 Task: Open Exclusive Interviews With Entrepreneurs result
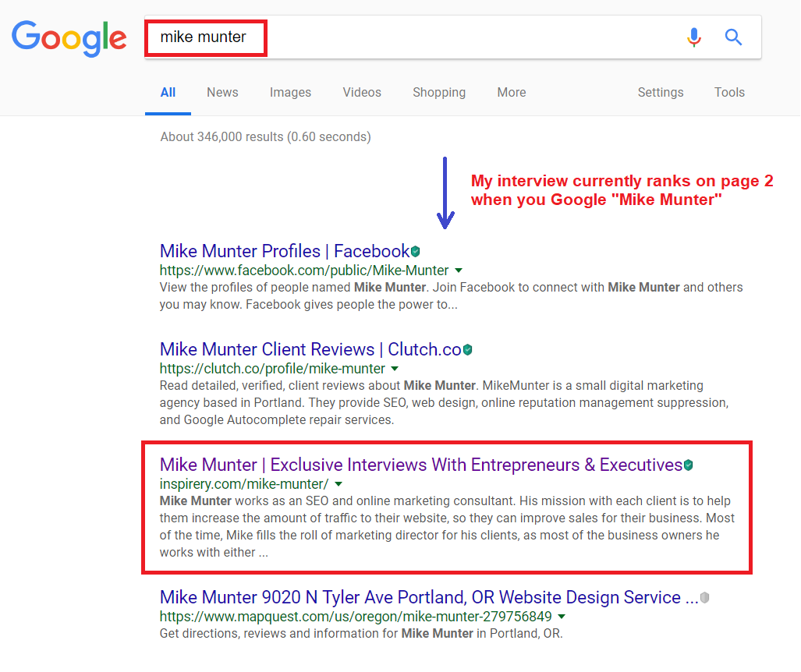(421, 465)
